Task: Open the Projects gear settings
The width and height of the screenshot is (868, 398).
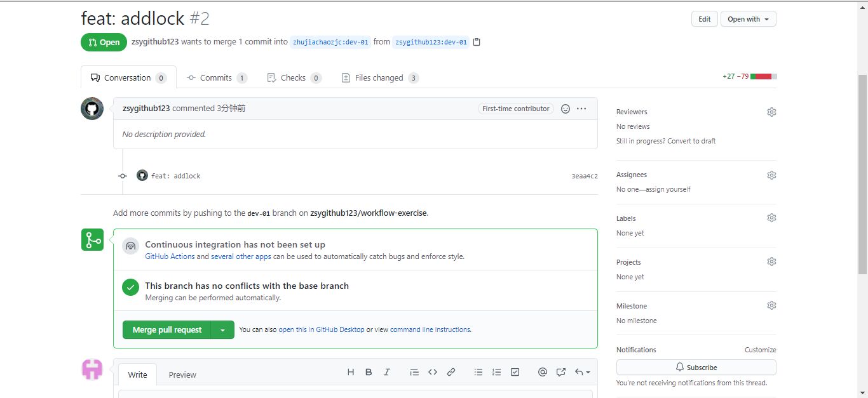Action: tap(771, 262)
